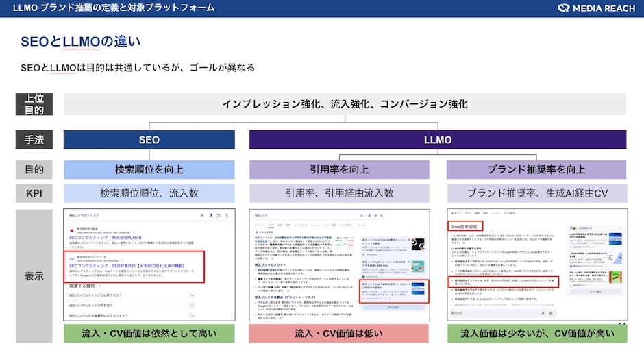Click the 流入・CV価値は依然として高い green box
644x357 pixels.
click(149, 333)
